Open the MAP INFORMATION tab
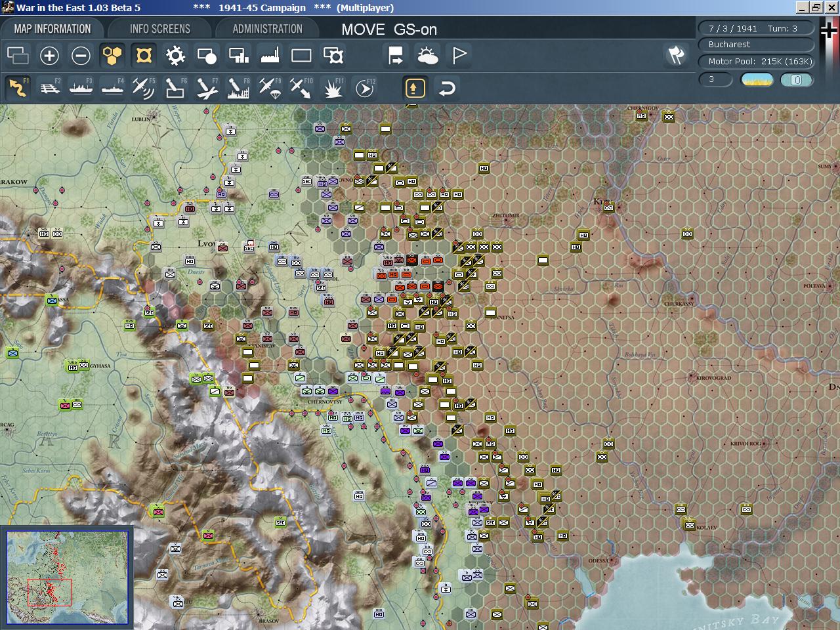Viewport: 840px width, 630px height. pyautogui.click(x=52, y=29)
